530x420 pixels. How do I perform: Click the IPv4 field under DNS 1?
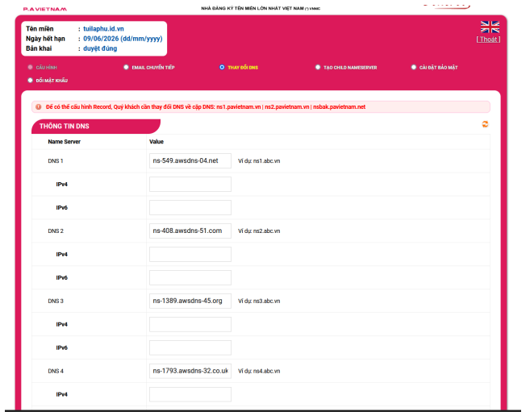click(x=190, y=184)
